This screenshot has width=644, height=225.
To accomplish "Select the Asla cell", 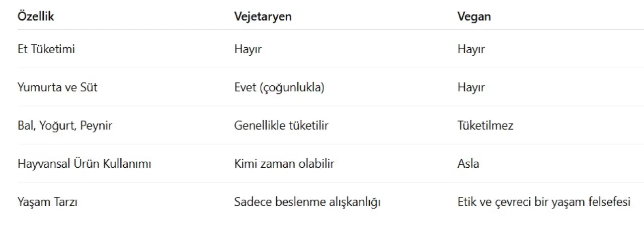I will (468, 164).
